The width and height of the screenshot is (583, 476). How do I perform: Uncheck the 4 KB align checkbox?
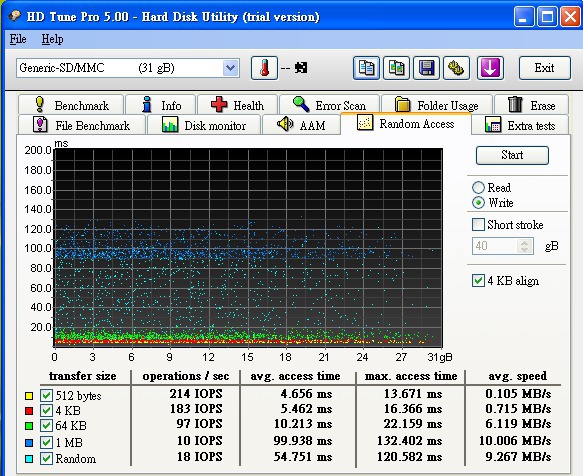478,280
